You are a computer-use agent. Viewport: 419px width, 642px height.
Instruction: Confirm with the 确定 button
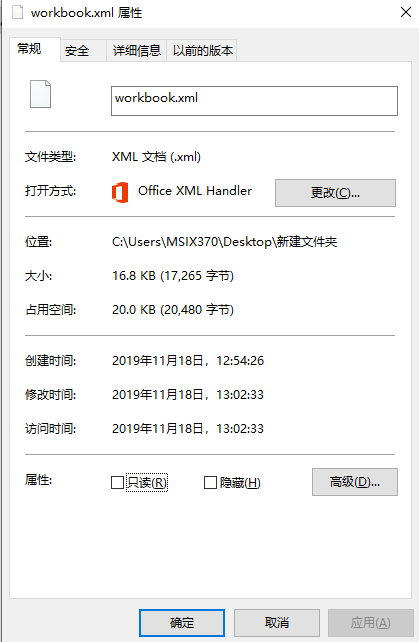tap(182, 623)
